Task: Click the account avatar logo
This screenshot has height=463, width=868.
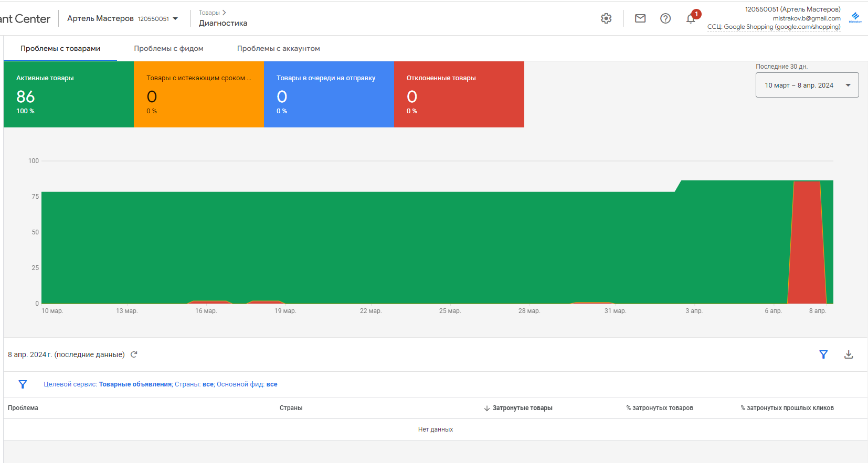Action: 855,17
